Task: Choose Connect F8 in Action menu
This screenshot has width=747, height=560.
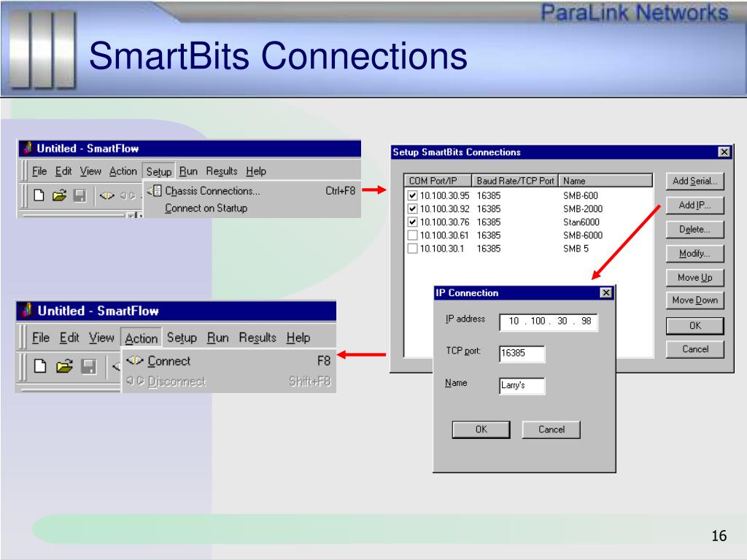Action: 228,361
